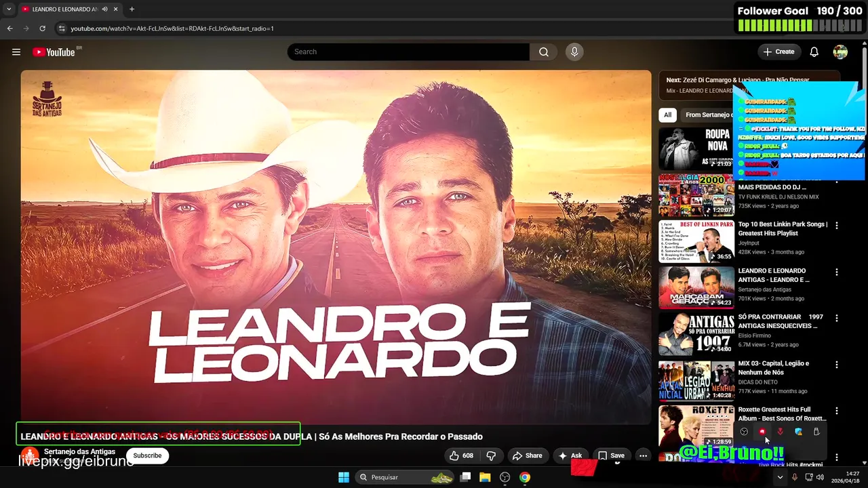
Task: Select the From Sertanejo filter chip
Action: coord(707,115)
